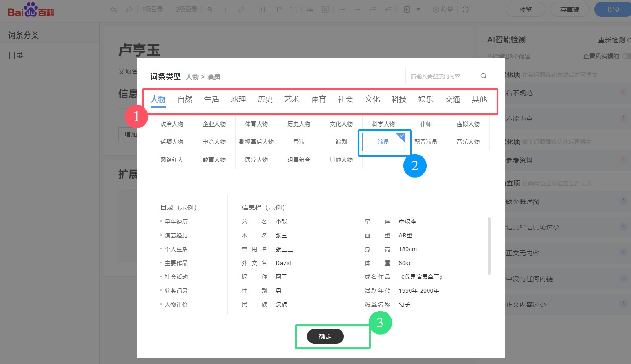
Task: Pick the 配音演员 type cell
Action: tap(426, 142)
